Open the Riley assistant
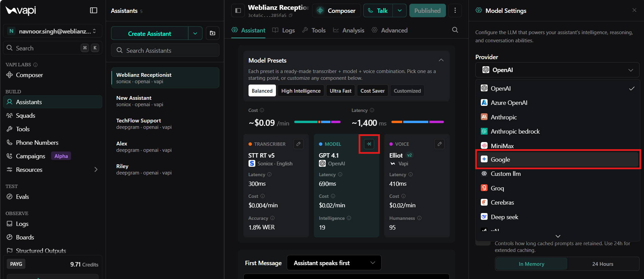The image size is (644, 279). click(165, 169)
